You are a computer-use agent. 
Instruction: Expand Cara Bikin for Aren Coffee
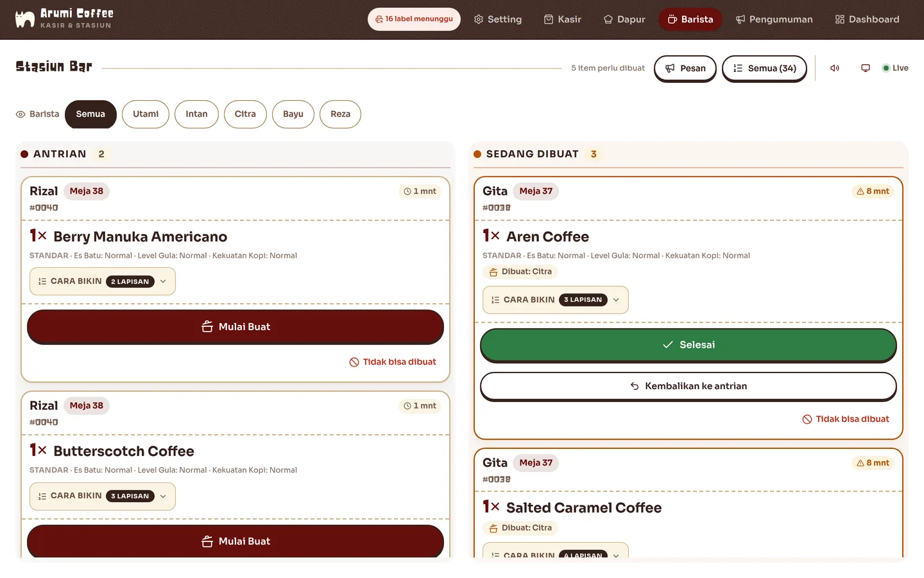click(x=556, y=300)
